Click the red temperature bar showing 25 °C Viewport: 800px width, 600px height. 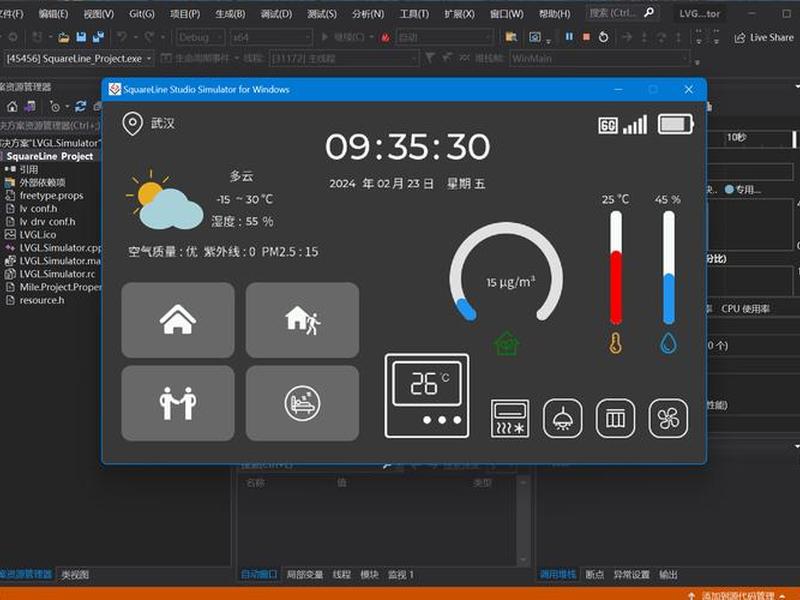coord(616,268)
